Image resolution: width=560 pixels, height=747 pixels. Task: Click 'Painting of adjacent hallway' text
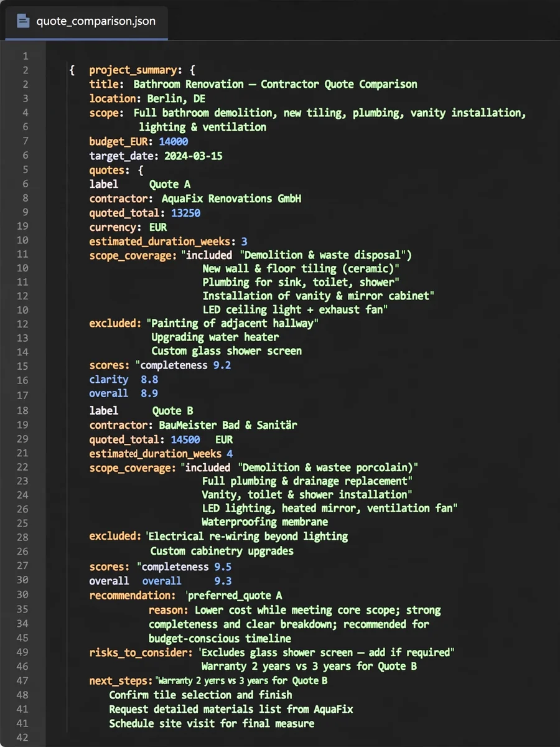pos(233,323)
